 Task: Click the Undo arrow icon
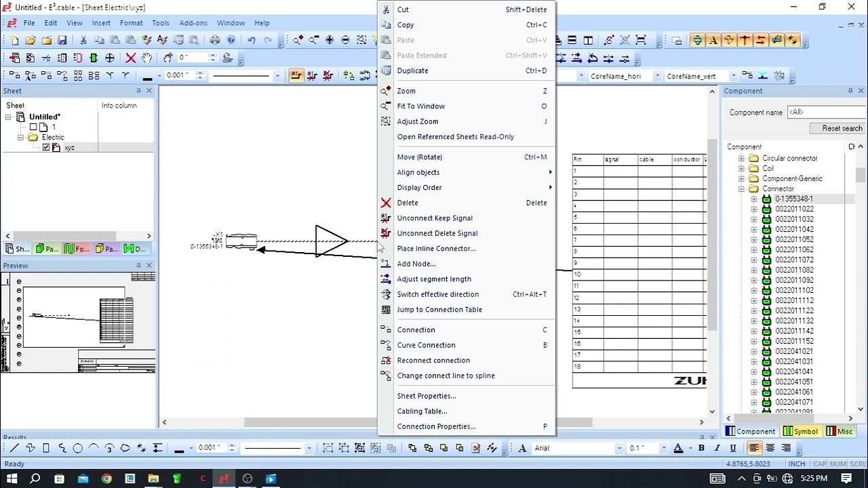click(252, 41)
